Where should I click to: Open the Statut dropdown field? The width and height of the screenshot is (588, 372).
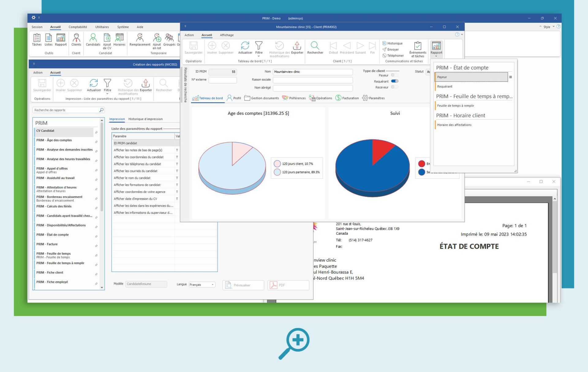coord(428,72)
